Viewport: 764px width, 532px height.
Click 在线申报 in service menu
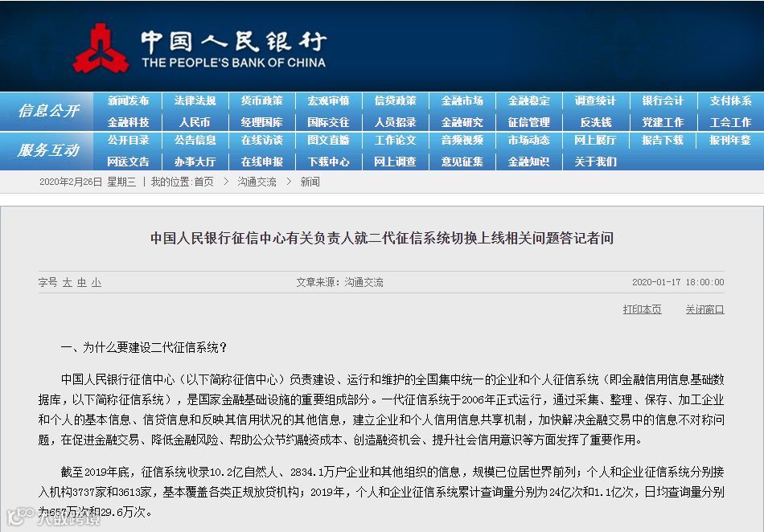coord(261,162)
